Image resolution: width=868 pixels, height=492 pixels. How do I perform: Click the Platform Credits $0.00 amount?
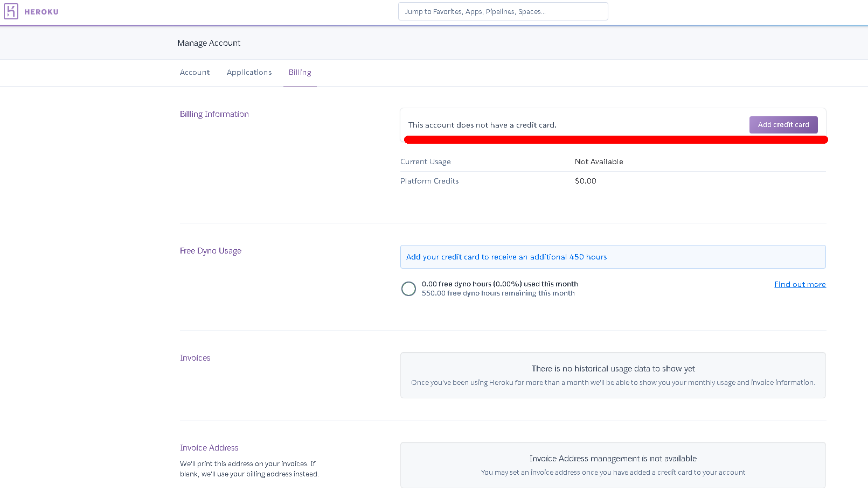pos(585,181)
